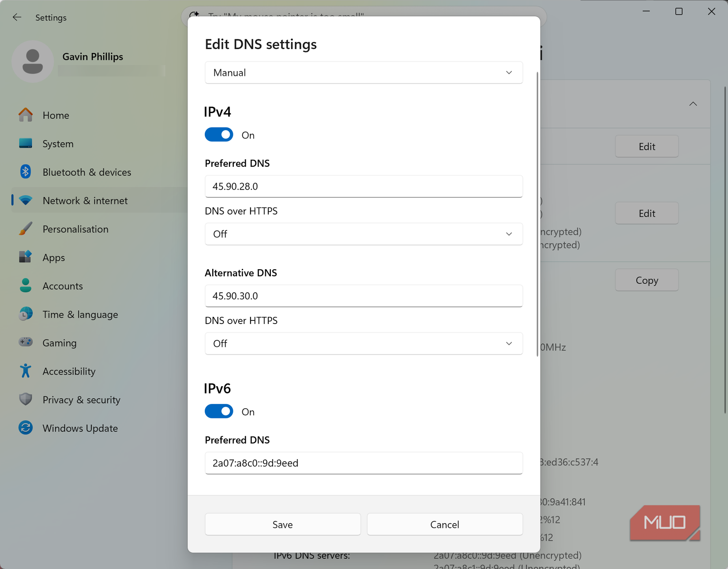The image size is (728, 569).
Task: Open Alternative DNS over HTTPS dropdown
Action: click(364, 343)
